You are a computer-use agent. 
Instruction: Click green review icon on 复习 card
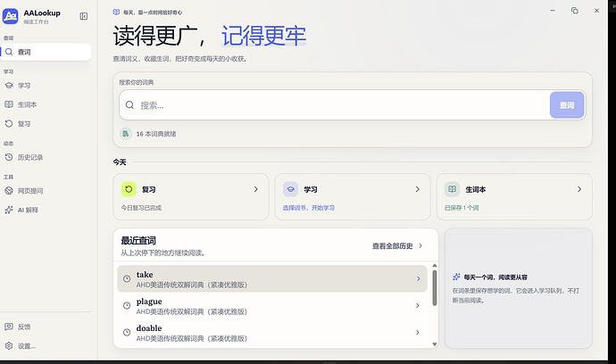click(129, 189)
